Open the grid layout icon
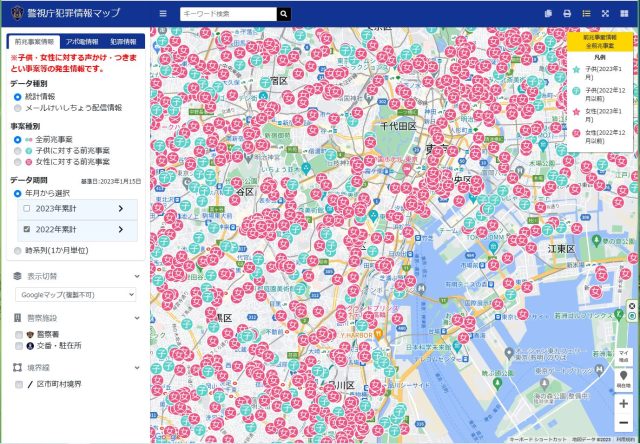The image size is (640, 444). (x=624, y=13)
